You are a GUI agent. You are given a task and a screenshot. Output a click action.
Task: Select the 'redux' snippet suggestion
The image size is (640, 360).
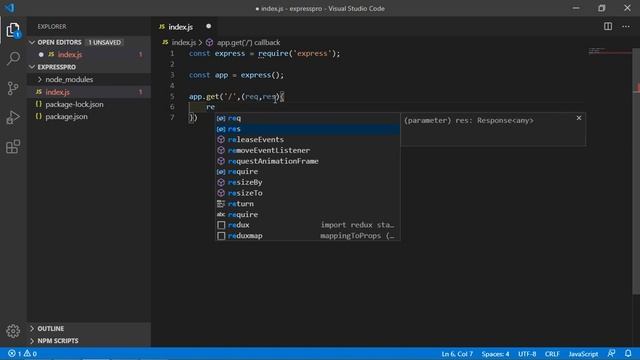point(308,225)
